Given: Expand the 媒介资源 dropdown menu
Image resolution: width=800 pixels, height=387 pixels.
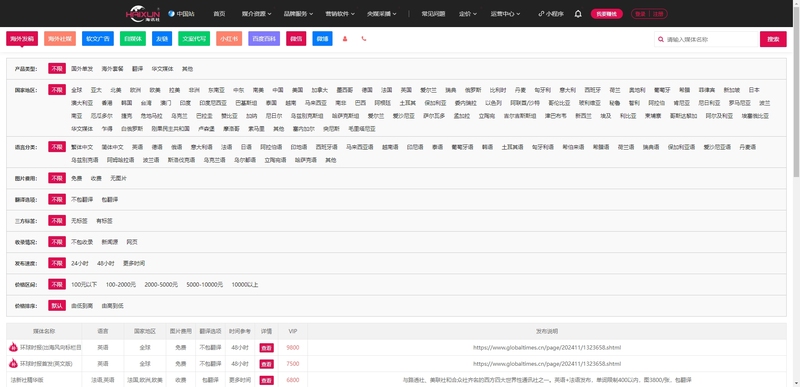Looking at the screenshot, I should click(x=257, y=14).
